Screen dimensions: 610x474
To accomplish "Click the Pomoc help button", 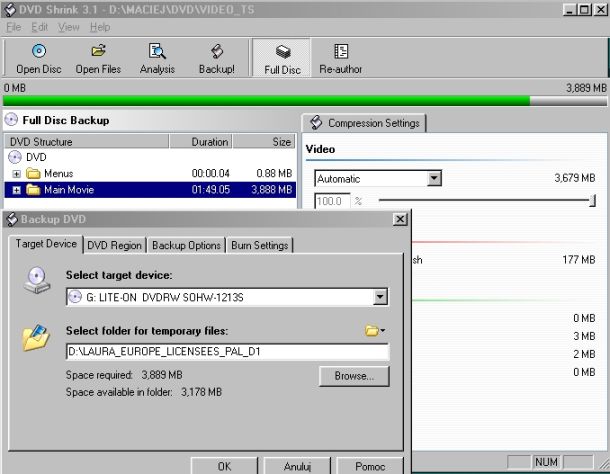I will tap(370, 466).
